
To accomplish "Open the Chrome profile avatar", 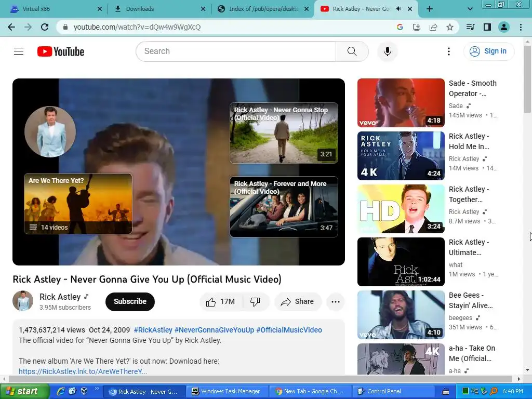I will click(x=504, y=27).
